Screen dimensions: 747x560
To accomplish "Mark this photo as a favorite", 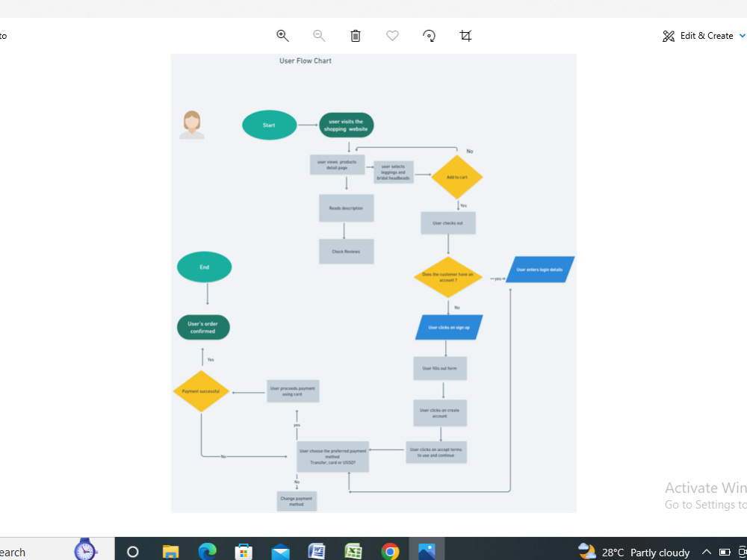I will 392,35.
